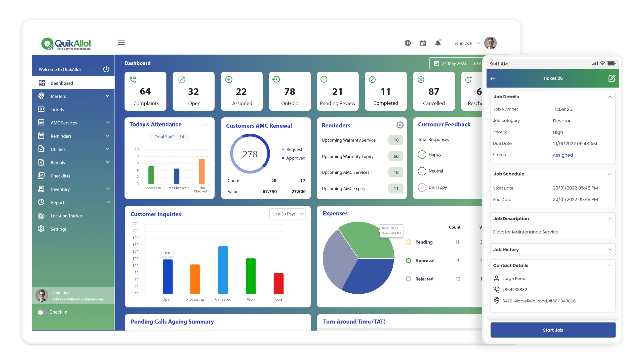Select the Tickets icon in the sidebar
The width and height of the screenshot is (644, 362).
(42, 109)
